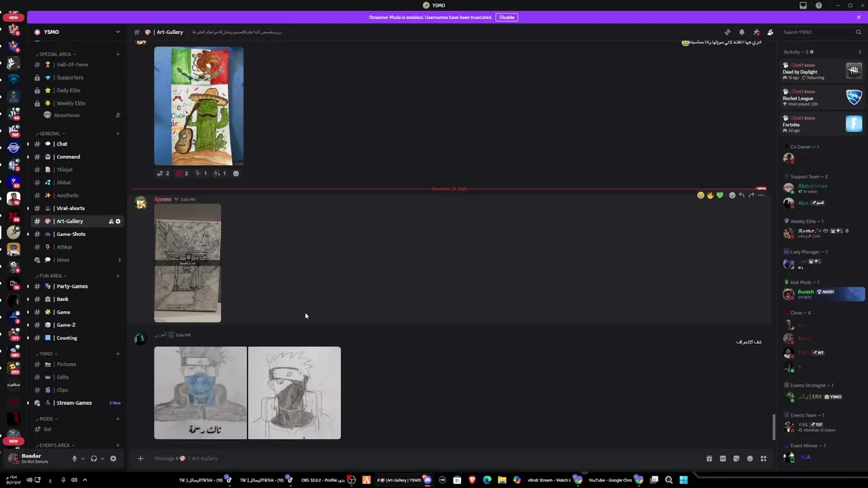Toggle the member list icon
Image resolution: width=868 pixels, height=488 pixels.
(x=770, y=32)
